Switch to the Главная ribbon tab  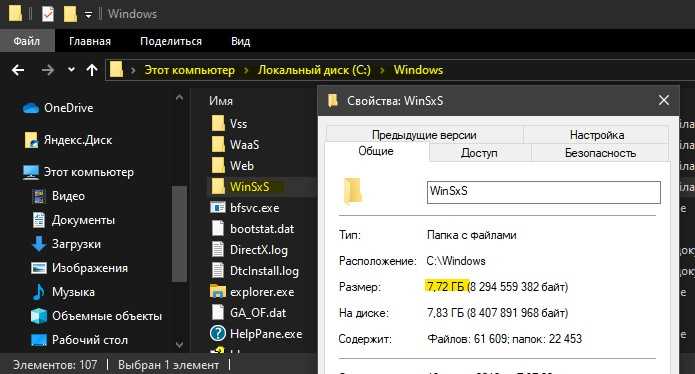coord(90,41)
